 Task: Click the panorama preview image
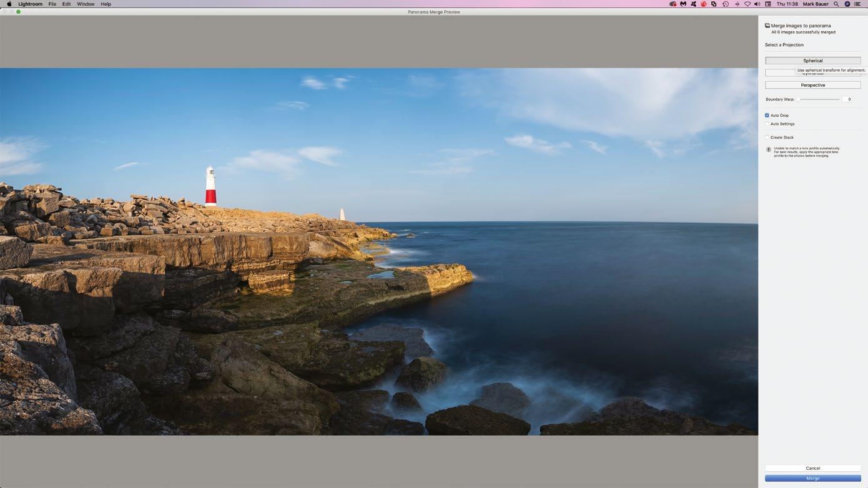pyautogui.click(x=379, y=251)
